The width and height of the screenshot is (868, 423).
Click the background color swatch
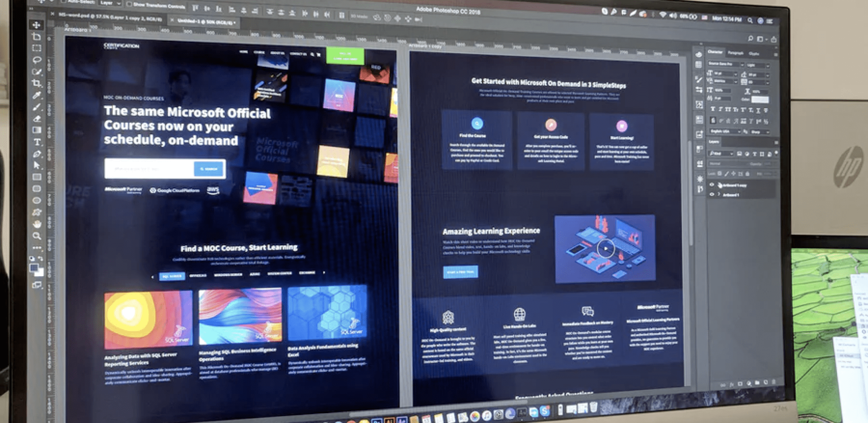[x=39, y=273]
